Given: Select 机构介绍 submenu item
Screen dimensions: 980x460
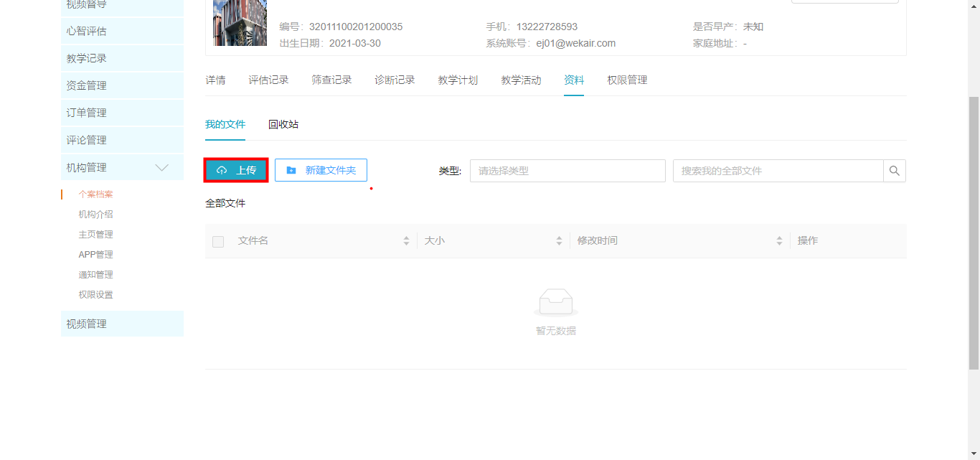Looking at the screenshot, I should tap(95, 215).
